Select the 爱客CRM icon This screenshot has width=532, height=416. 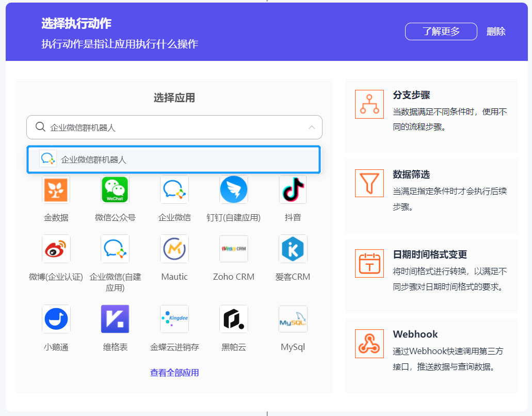coord(293,249)
